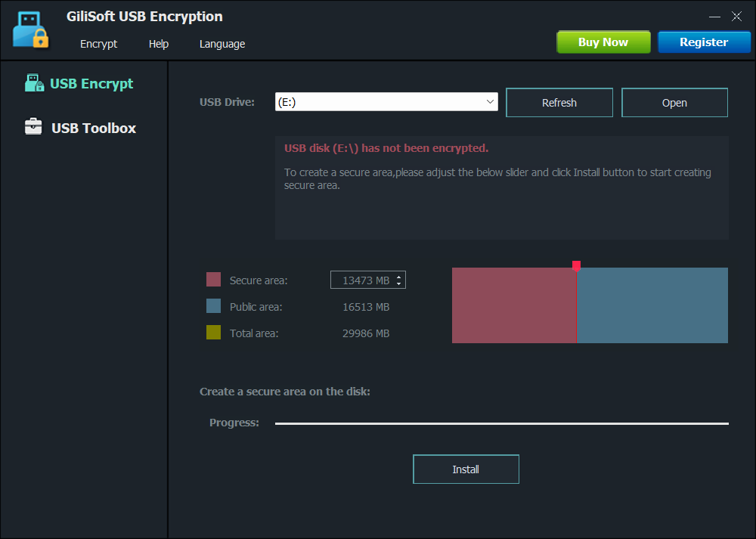Click the Refresh button
This screenshot has width=756, height=539.
(x=559, y=102)
